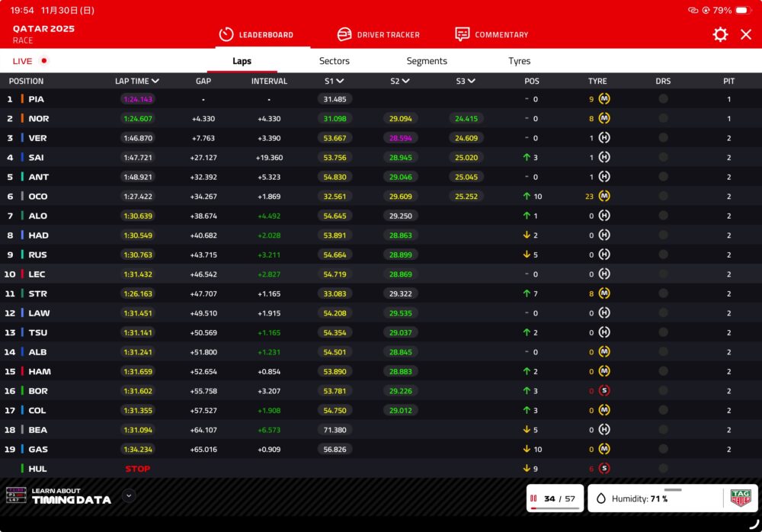Switch to the Sectors tab
The width and height of the screenshot is (762, 532).
click(x=334, y=61)
